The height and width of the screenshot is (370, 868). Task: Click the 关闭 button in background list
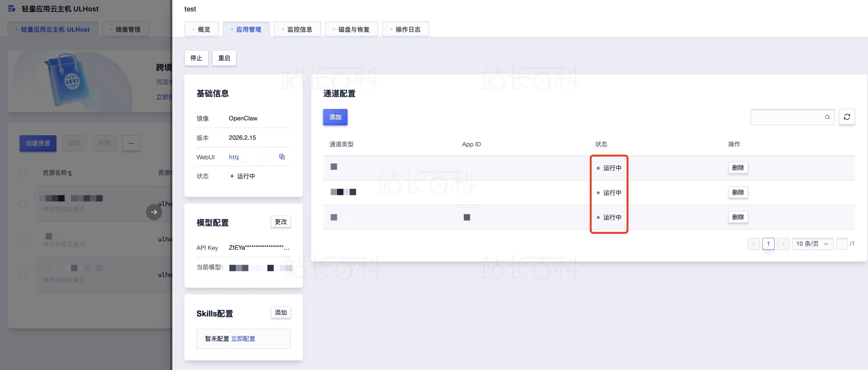105,143
